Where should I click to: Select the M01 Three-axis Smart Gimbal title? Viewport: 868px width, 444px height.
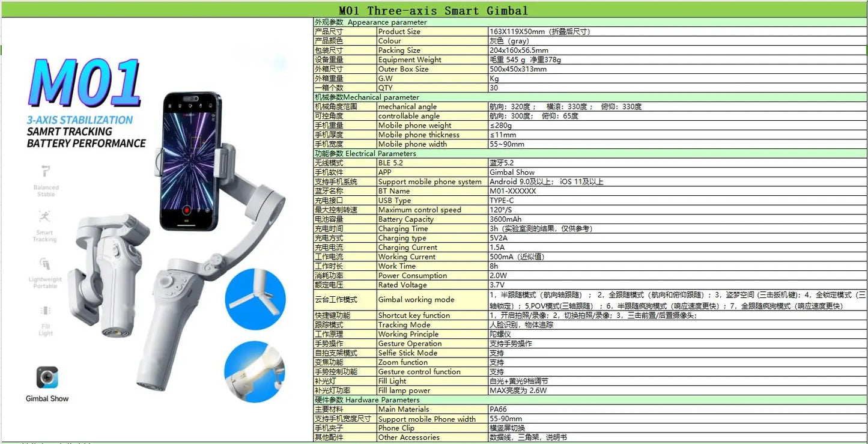434,10
